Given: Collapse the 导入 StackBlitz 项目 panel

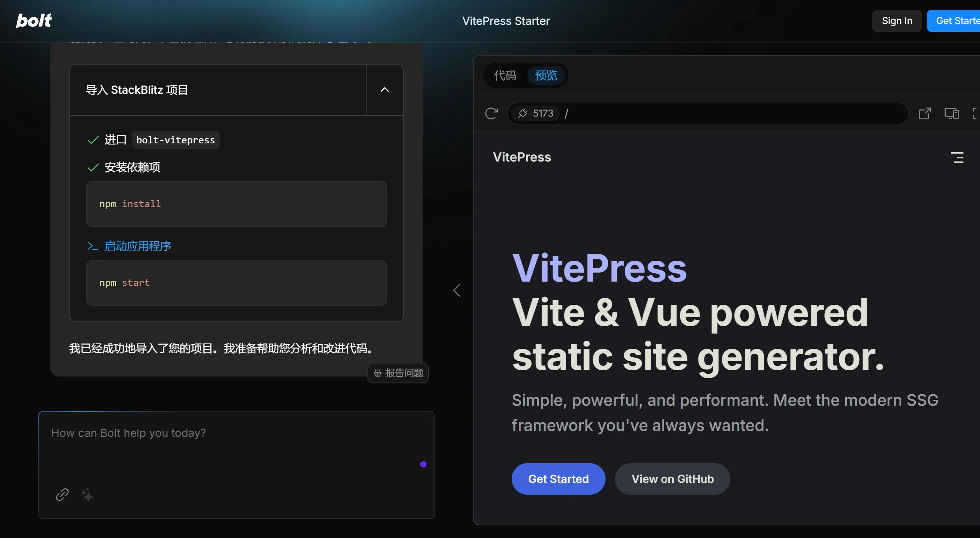Looking at the screenshot, I should click(x=384, y=90).
